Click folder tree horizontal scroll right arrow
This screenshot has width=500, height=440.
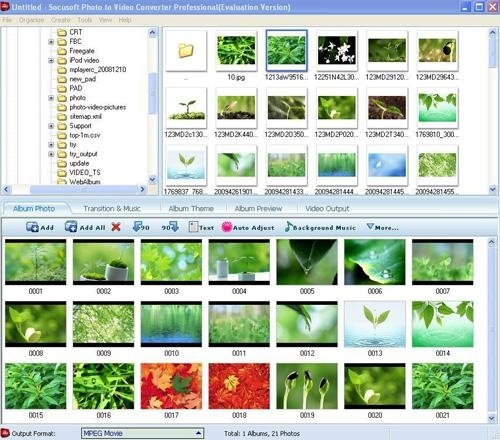pos(142,189)
